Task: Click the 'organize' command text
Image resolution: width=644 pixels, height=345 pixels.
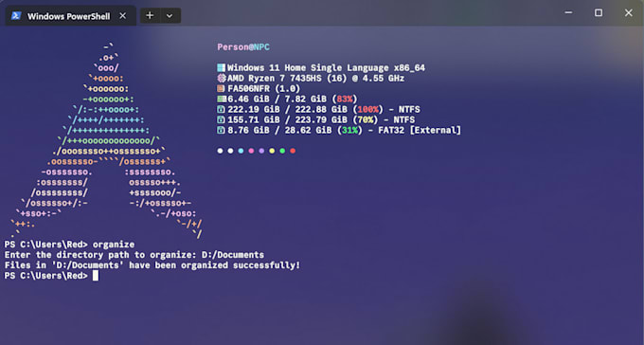Action: pos(114,245)
